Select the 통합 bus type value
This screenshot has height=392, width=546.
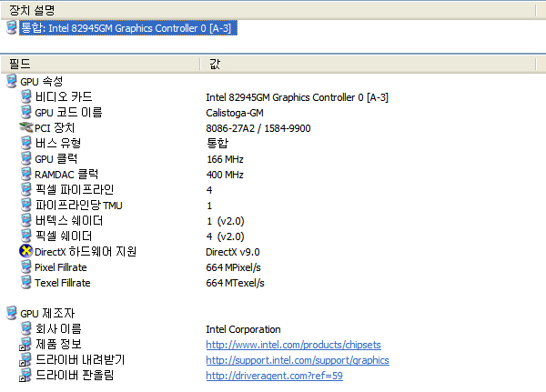(217, 143)
